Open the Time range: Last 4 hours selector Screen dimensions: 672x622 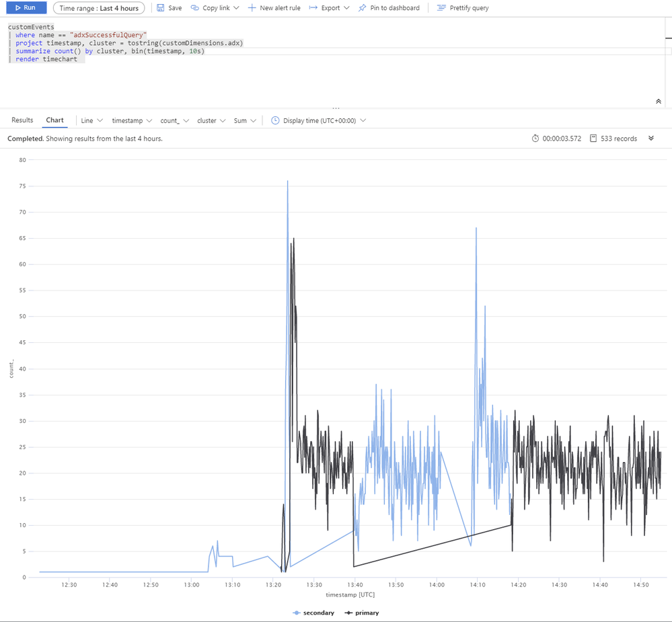pos(99,8)
